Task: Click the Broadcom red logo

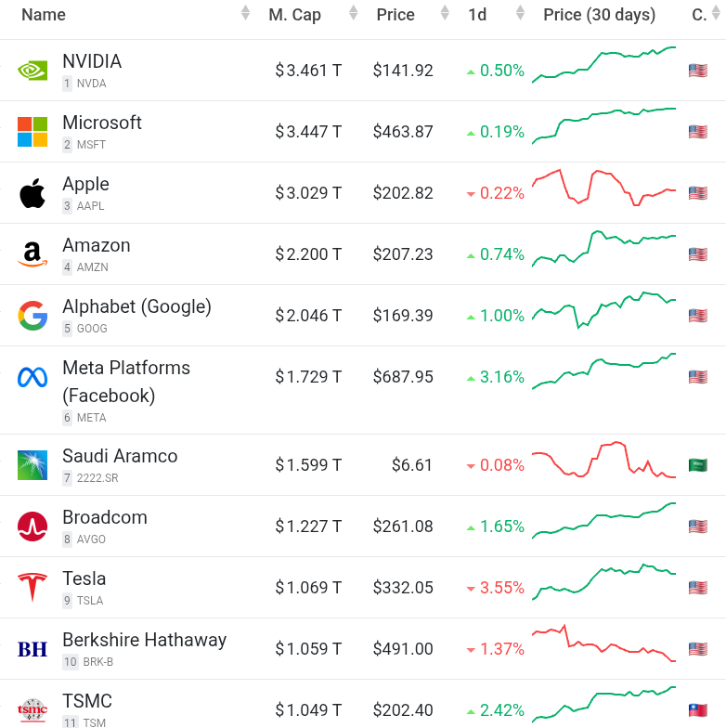Action: 32,526
